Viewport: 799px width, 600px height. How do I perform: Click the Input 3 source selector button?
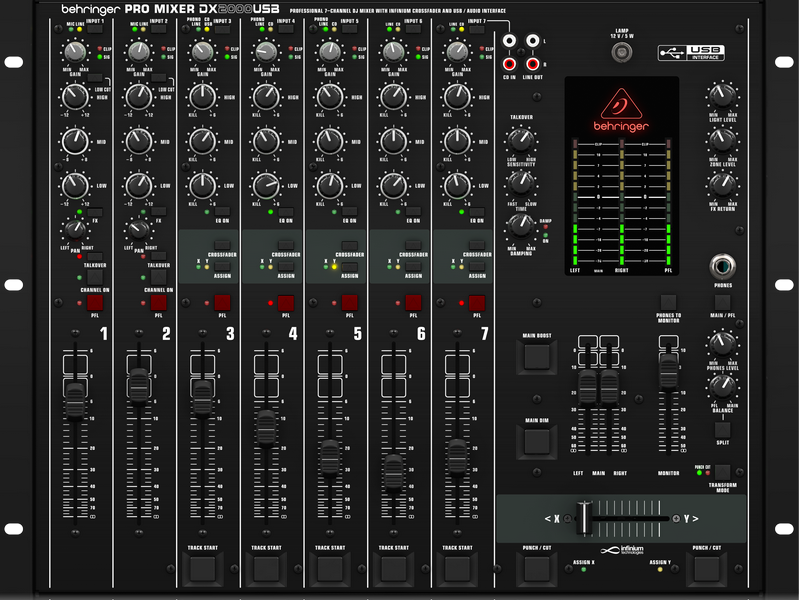click(222, 30)
